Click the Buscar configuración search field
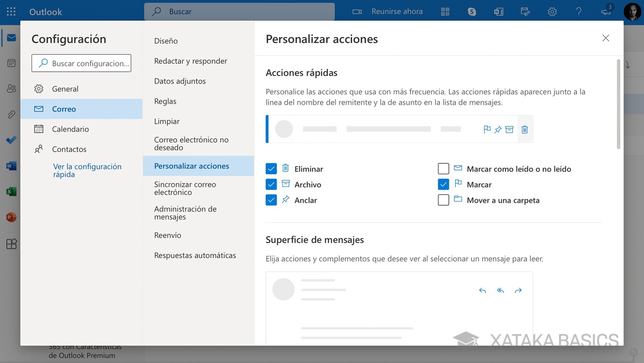 pyautogui.click(x=81, y=63)
